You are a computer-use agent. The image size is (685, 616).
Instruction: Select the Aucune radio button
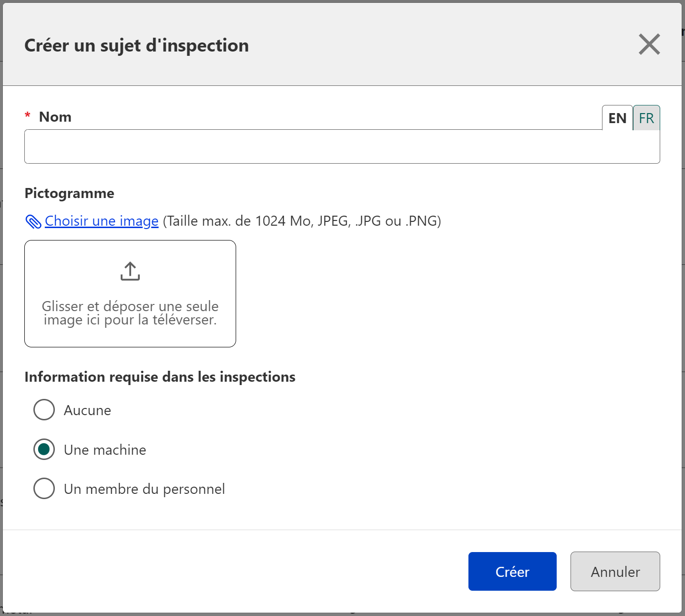coord(44,410)
